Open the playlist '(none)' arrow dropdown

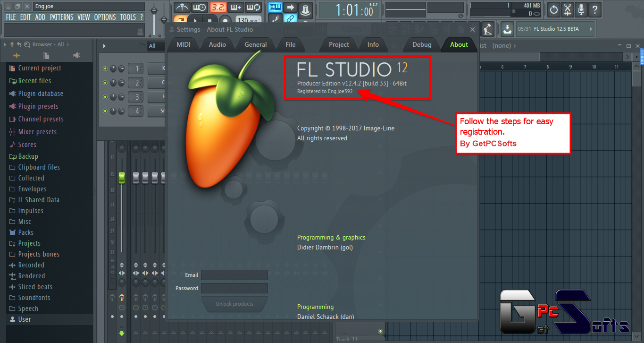coord(514,46)
